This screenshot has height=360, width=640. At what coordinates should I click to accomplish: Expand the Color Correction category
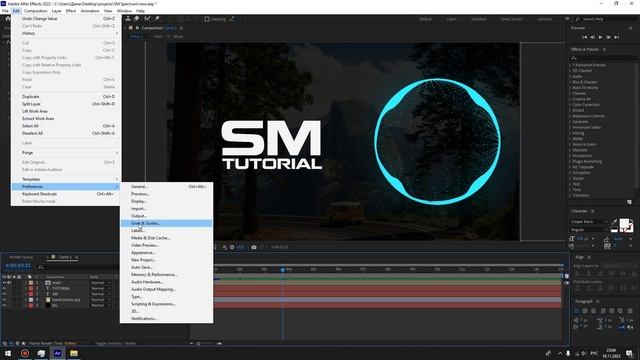point(570,105)
